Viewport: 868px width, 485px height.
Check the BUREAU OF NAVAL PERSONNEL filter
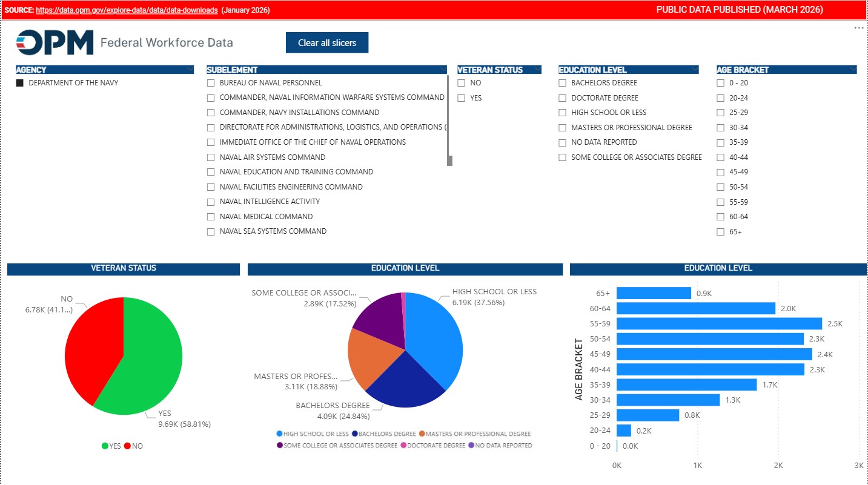tap(211, 83)
